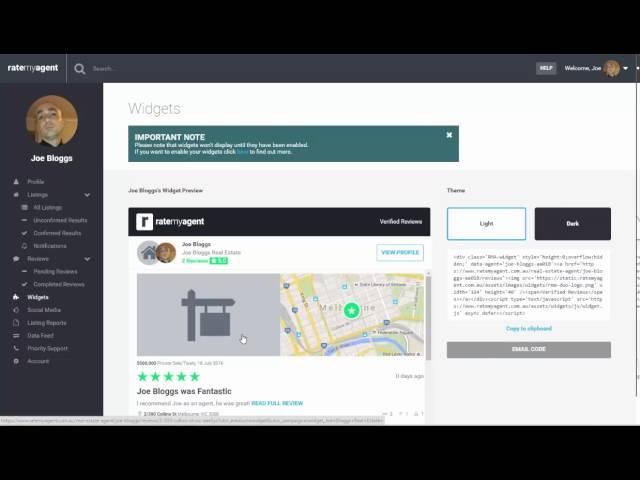Click Joe Bloggs's large sidebar profile photo
The height and width of the screenshot is (480, 640).
click(x=52, y=120)
